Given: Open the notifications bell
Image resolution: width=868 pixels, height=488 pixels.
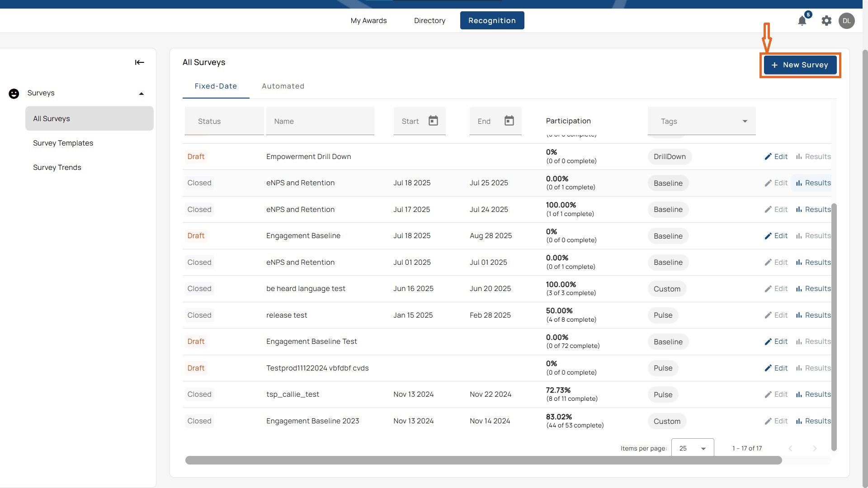Looking at the screenshot, I should click(x=802, y=21).
